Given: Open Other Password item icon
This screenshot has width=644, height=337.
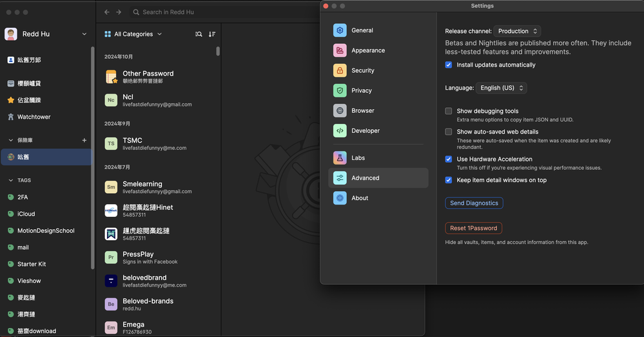Looking at the screenshot, I should point(112,77).
